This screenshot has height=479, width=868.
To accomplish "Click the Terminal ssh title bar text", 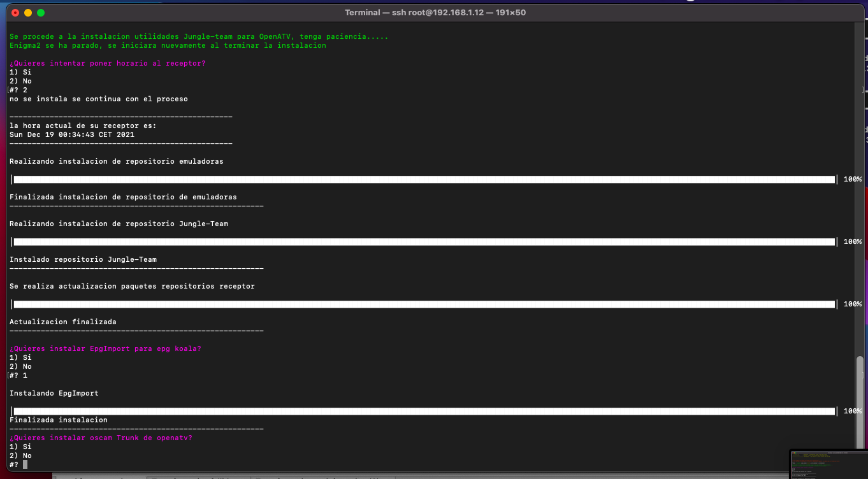I will point(435,13).
